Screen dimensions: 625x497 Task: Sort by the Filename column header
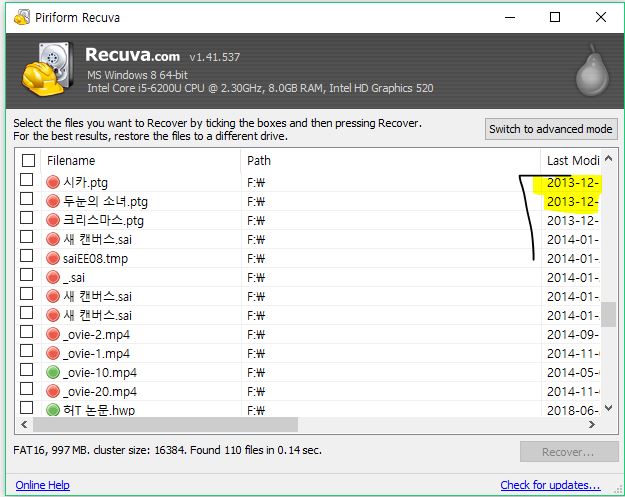[141, 161]
